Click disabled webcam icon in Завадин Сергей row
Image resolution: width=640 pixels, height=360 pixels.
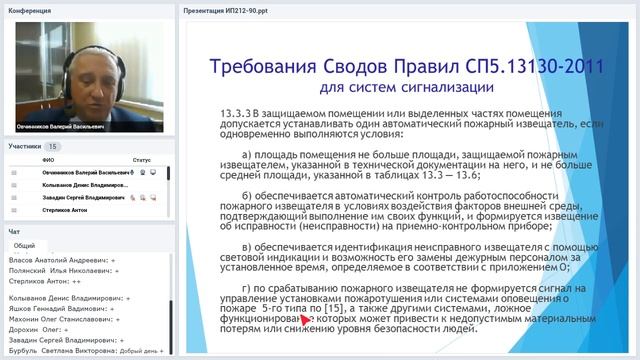[x=143, y=198]
